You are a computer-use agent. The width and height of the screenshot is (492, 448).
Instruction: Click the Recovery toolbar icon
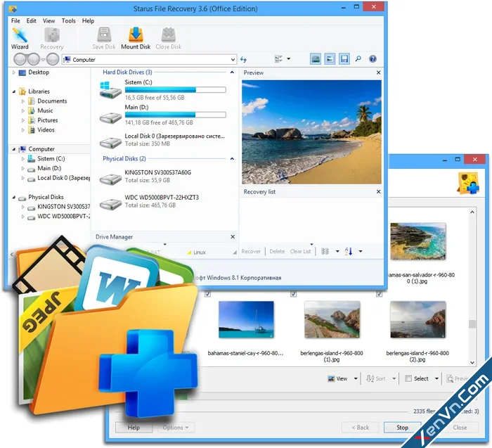pyautogui.click(x=52, y=39)
